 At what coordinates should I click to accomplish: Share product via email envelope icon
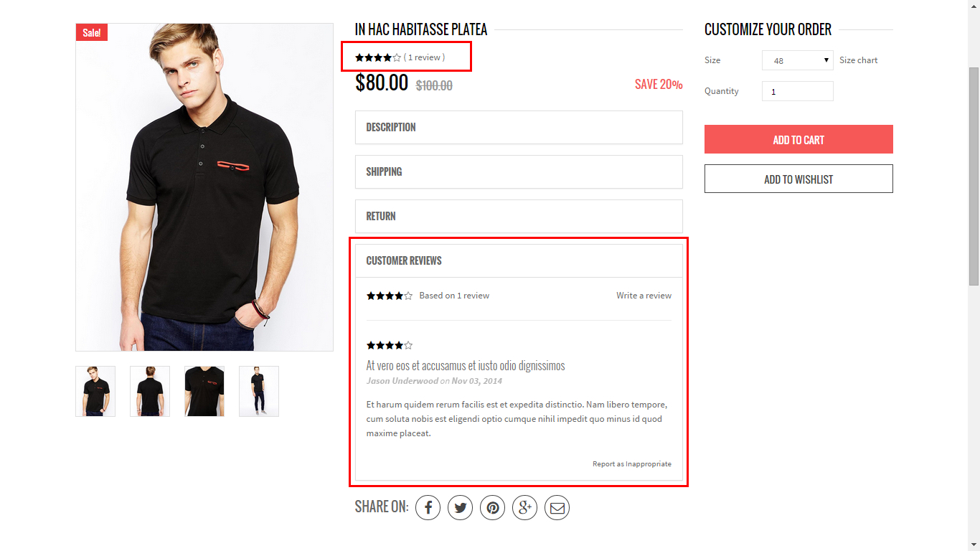tap(557, 508)
